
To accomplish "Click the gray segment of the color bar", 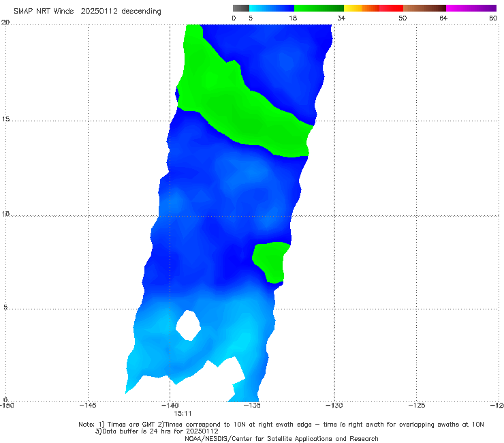I will (240, 8).
